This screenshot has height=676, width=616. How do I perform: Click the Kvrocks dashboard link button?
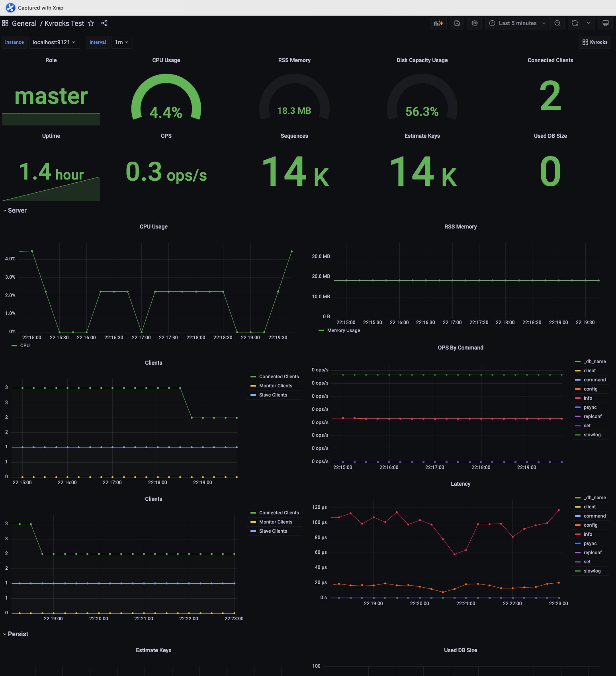click(595, 42)
